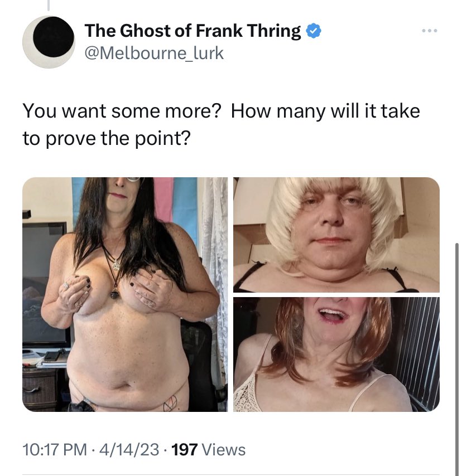The width and height of the screenshot is (462, 476).
Task: Click the 4/14/23 date
Action: (129, 450)
